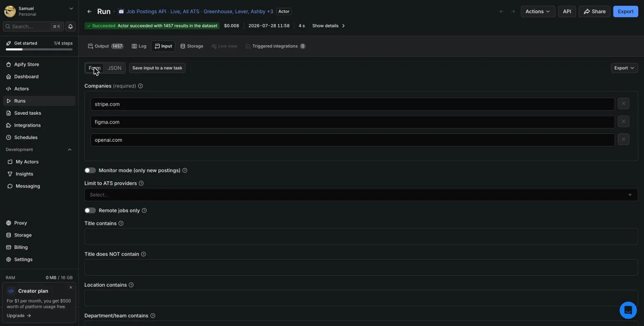This screenshot has height=326, width=644.
Task: Show help for Remote jobs only
Action: [144, 210]
